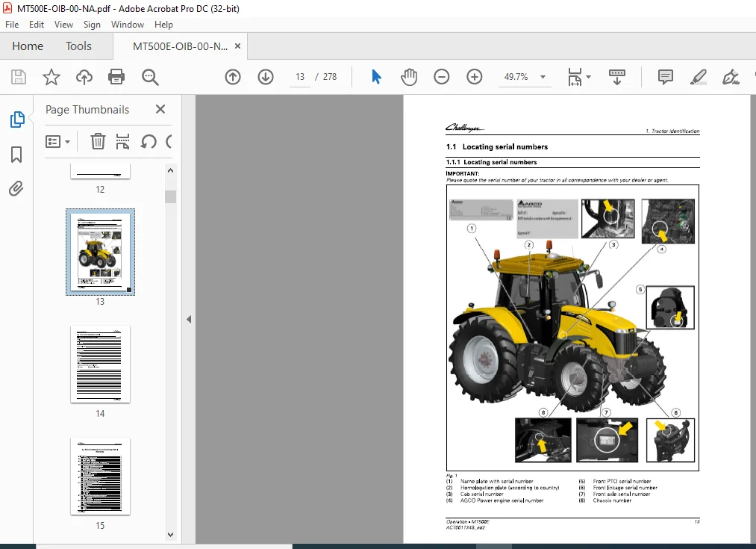Viewport: 756px width, 549px height.
Task: Select the MT500E-OIB-00-N... document tab
Action: (180, 46)
